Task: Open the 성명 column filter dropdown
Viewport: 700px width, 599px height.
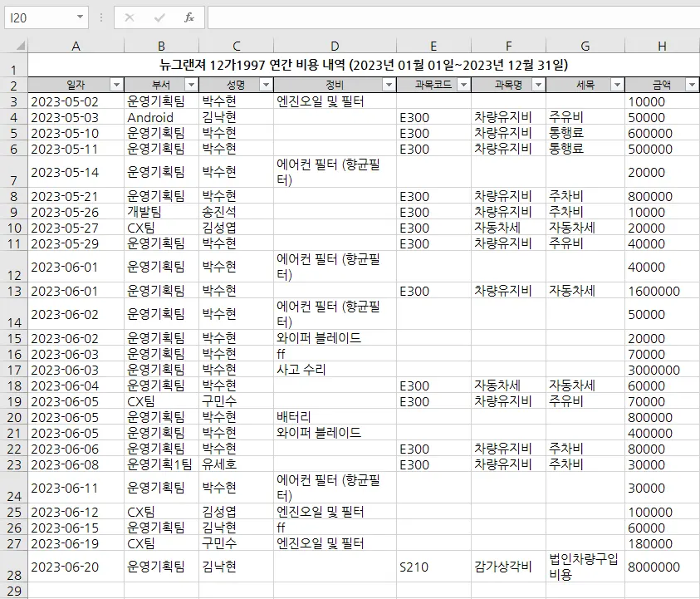Action: click(x=266, y=85)
